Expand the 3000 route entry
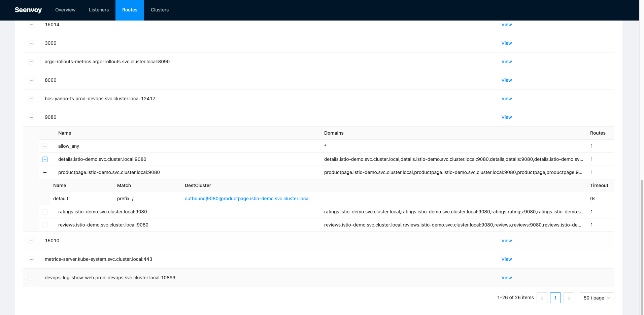Screen dimensions: 644x315 pos(31,43)
